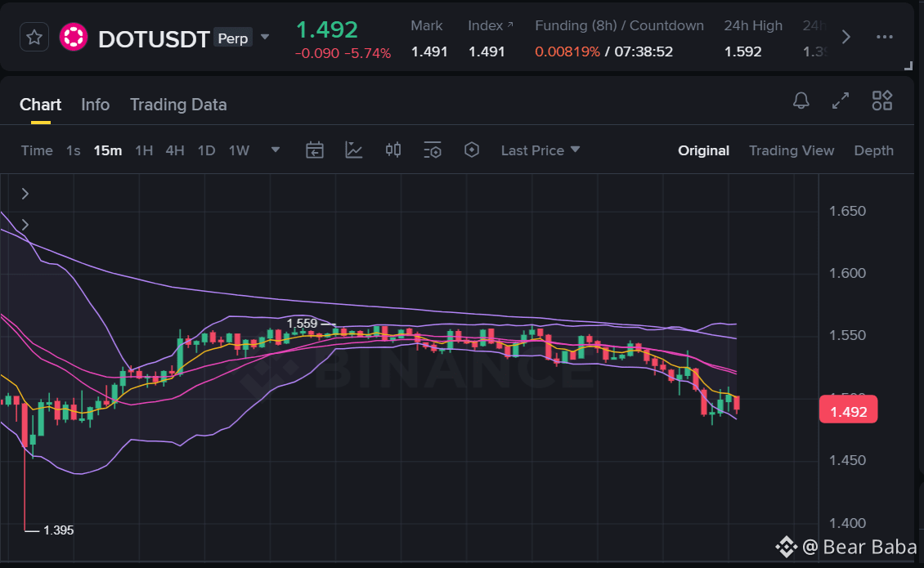The width and height of the screenshot is (924, 568).
Task: Click the current price 1.492 axis tag
Action: click(x=849, y=409)
